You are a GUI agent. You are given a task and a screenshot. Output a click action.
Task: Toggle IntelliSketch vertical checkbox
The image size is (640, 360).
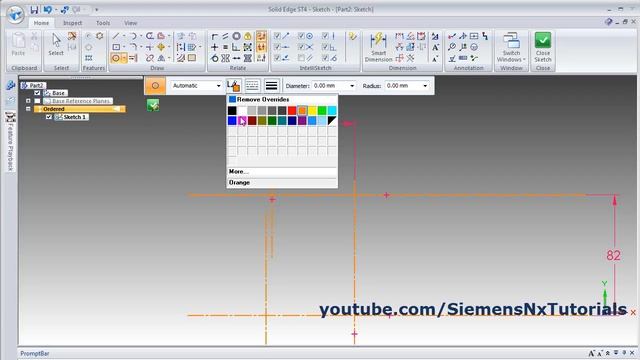[325, 36]
